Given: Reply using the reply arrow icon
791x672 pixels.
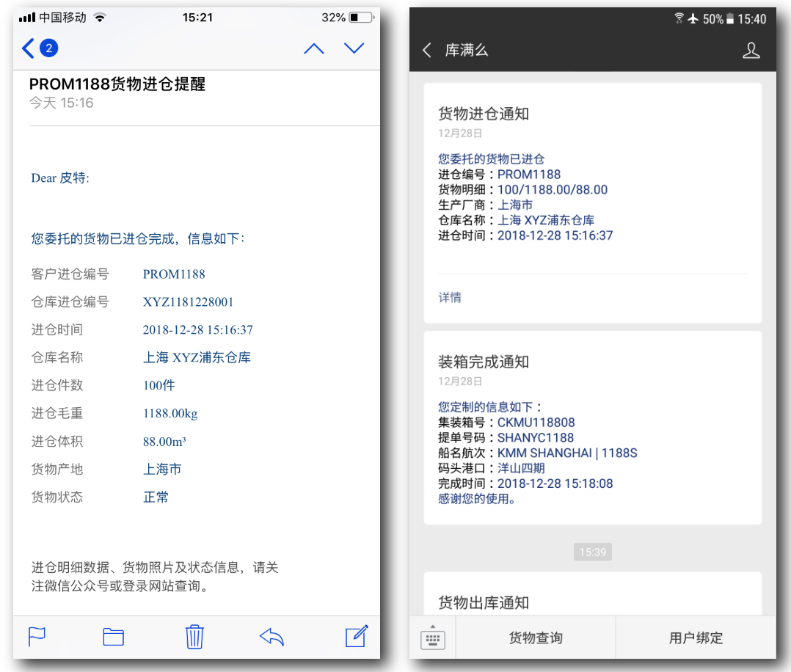Looking at the screenshot, I should coord(271,636).
